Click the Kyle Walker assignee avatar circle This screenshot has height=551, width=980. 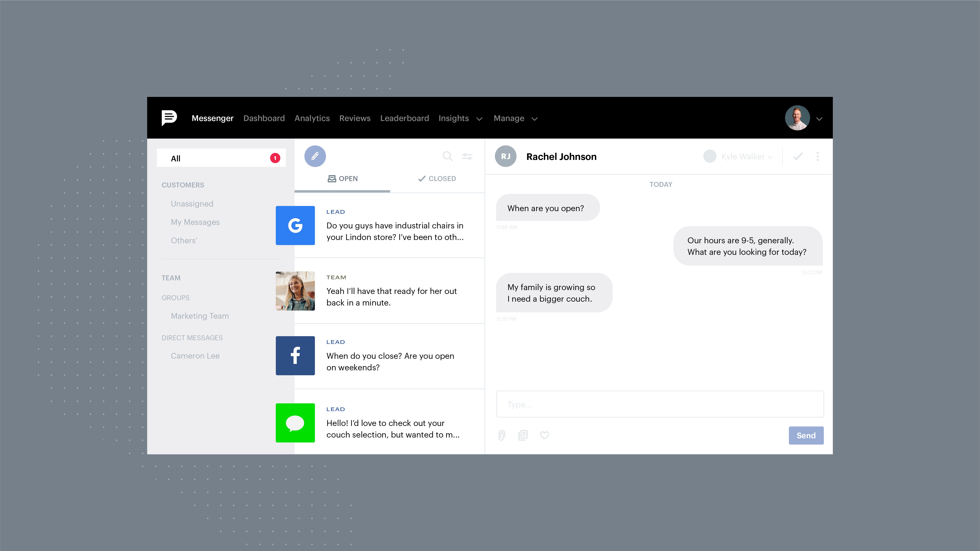pos(710,156)
